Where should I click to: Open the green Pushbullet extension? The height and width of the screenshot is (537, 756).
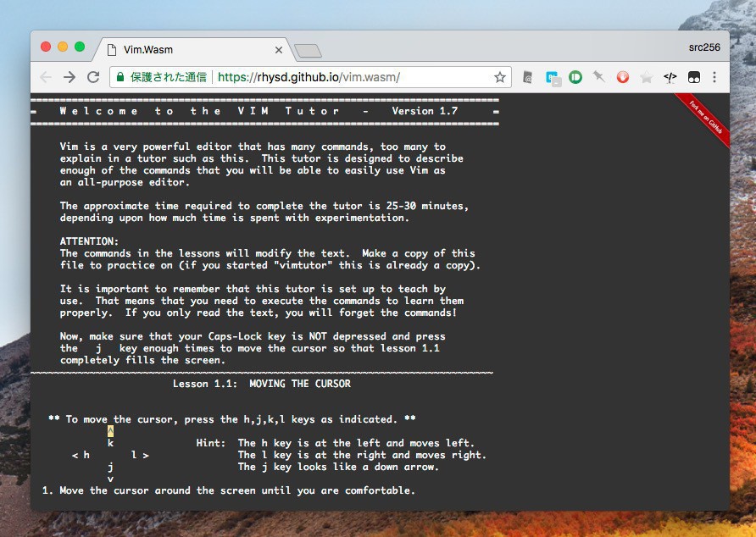coord(575,77)
